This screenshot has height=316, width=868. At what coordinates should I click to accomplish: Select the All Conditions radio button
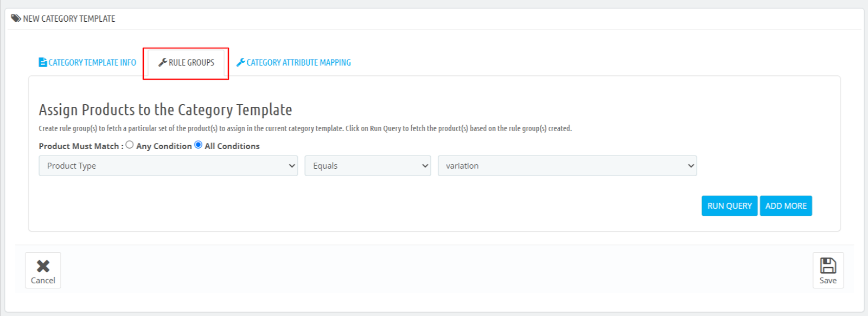pos(198,145)
